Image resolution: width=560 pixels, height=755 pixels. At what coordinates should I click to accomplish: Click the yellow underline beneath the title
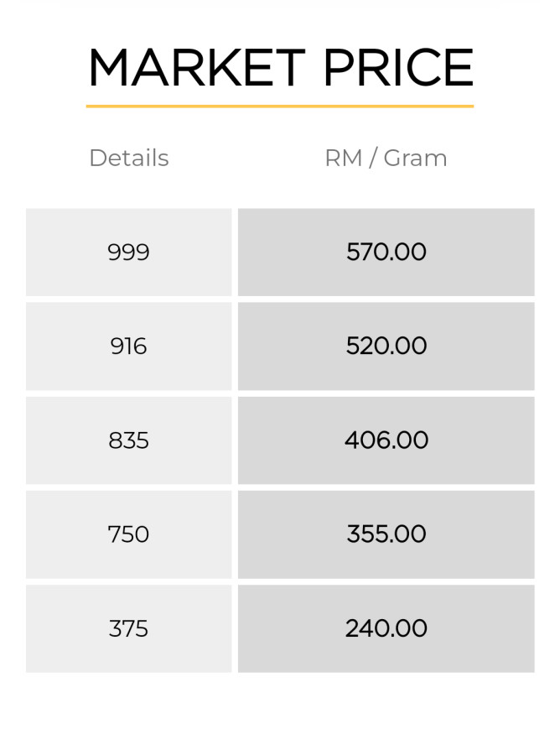tap(279, 107)
